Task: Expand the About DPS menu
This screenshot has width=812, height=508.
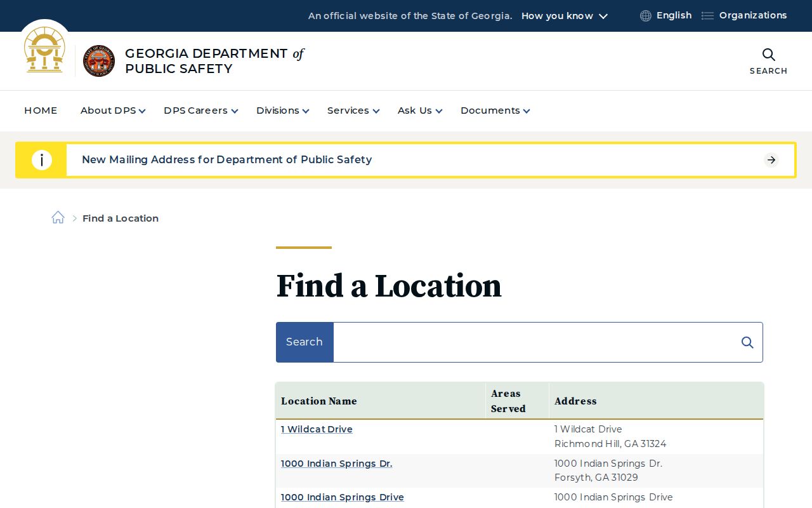Action: coord(113,110)
